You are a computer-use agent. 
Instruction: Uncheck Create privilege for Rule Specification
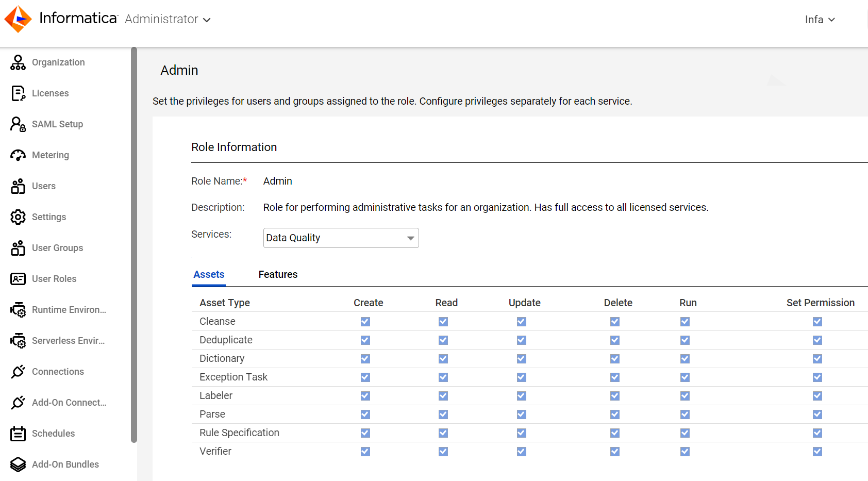(365, 433)
